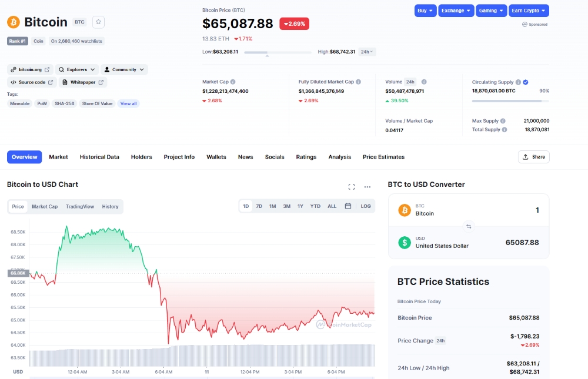Show the Market Cap chart view
The width and height of the screenshot is (588, 379).
point(45,207)
